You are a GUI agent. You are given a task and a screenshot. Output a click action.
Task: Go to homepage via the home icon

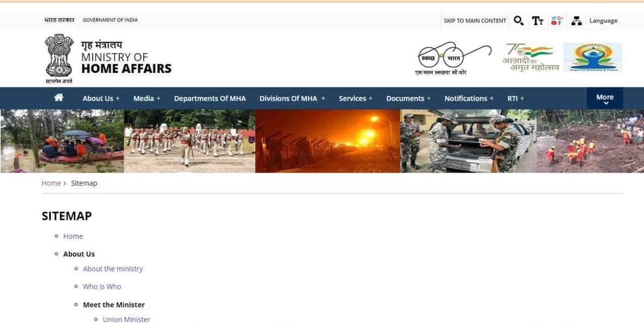(x=59, y=98)
